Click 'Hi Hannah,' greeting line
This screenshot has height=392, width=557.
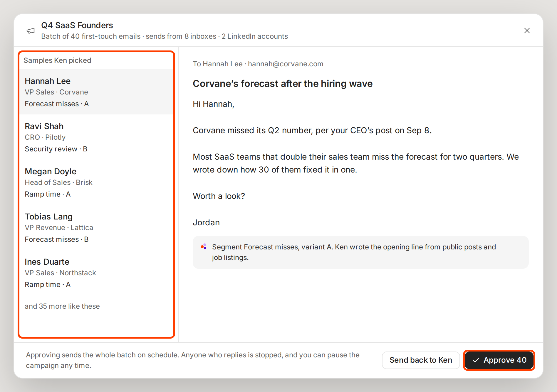pyautogui.click(x=213, y=104)
